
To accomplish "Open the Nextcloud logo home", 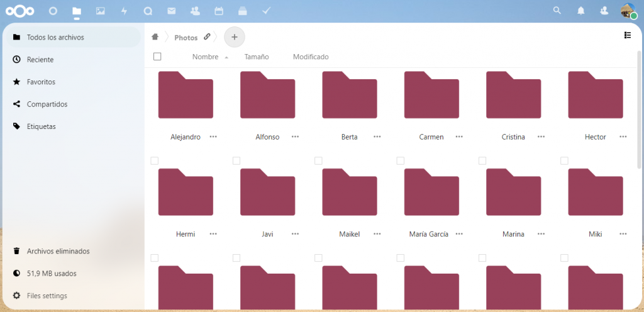I will (x=19, y=11).
